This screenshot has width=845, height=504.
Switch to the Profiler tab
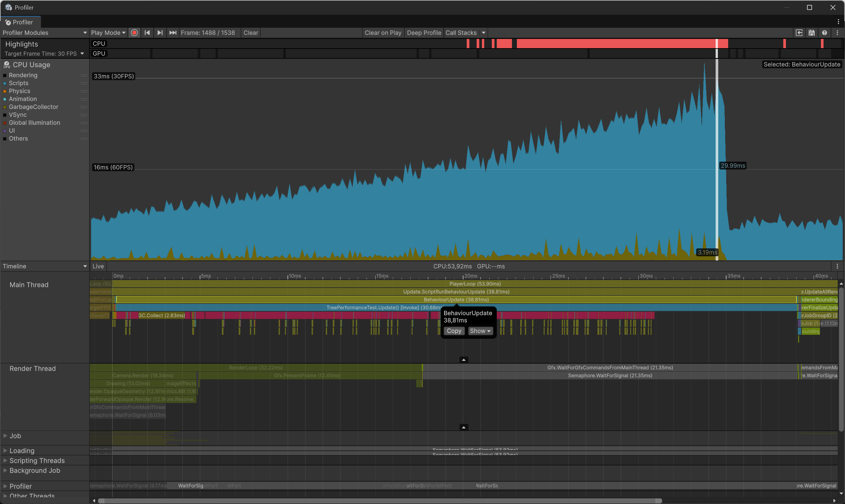coord(20,22)
